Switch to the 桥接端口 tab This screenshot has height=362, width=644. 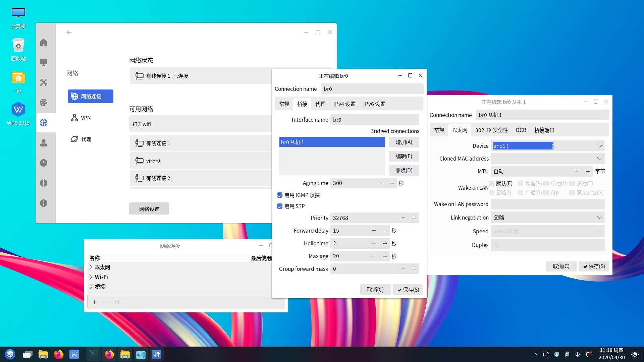[x=544, y=130]
